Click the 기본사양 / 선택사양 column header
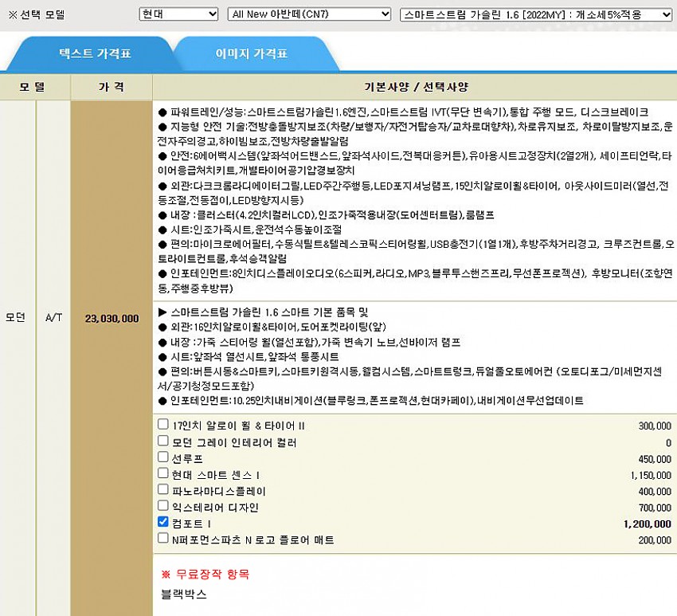Image resolution: width=677 pixels, height=616 pixels. pos(414,86)
